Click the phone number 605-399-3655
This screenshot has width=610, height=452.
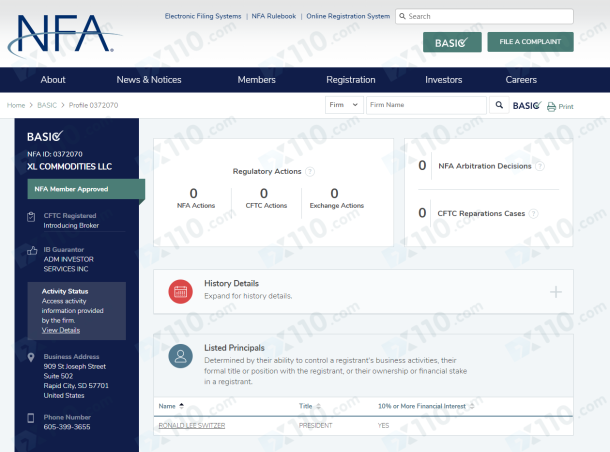pos(67,427)
